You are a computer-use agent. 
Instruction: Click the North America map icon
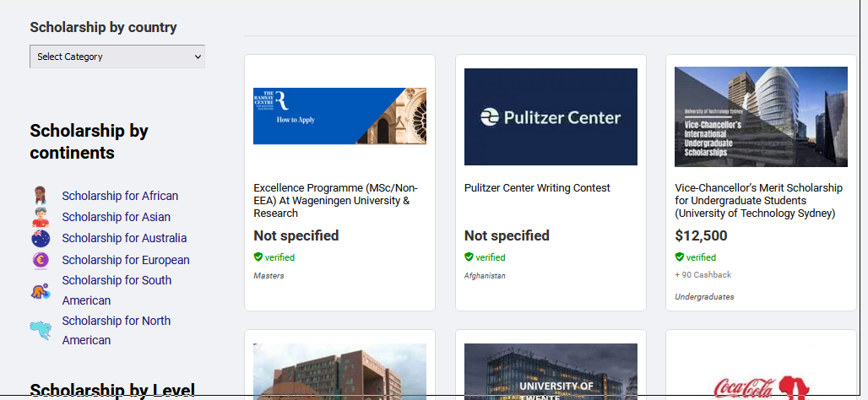pyautogui.click(x=41, y=330)
